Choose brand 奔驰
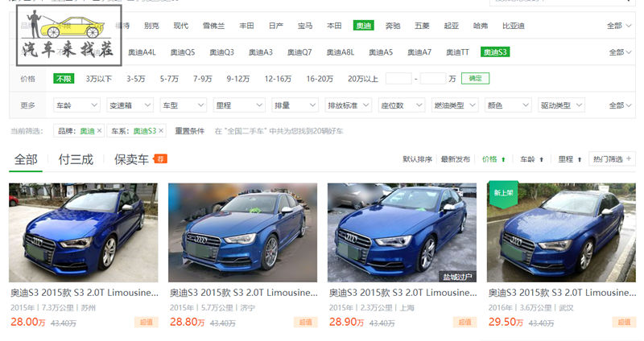The height and width of the screenshot is (341, 644). point(393,26)
